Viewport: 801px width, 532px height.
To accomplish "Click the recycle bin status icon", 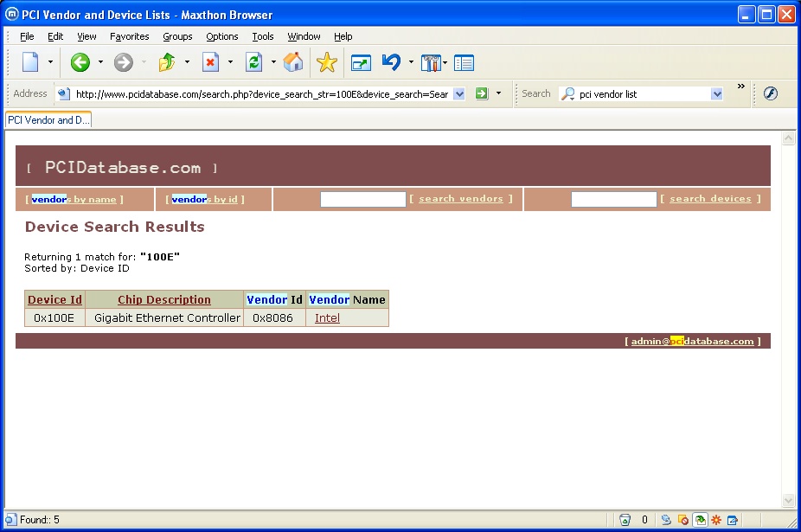I will [x=625, y=520].
